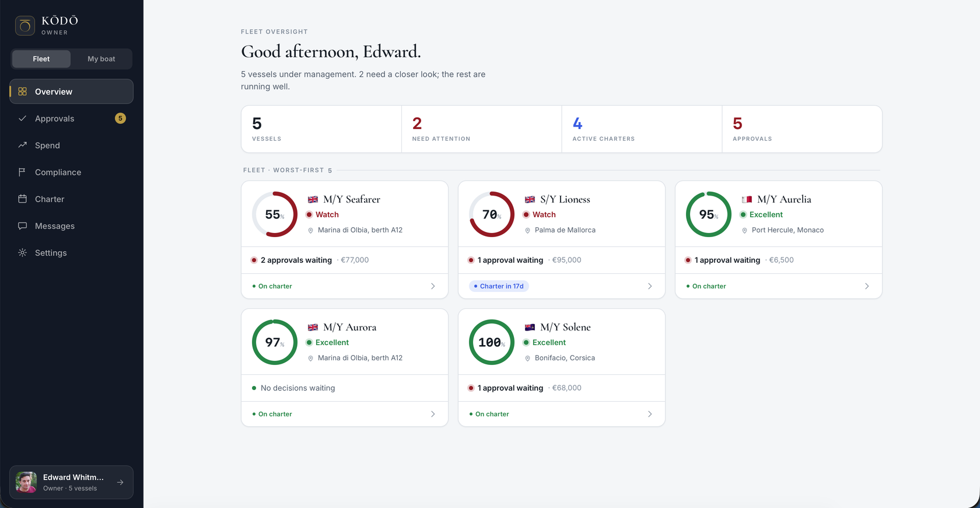Viewport: 980px width, 508px height.
Task: Click the Settings gear icon
Action: coord(23,253)
